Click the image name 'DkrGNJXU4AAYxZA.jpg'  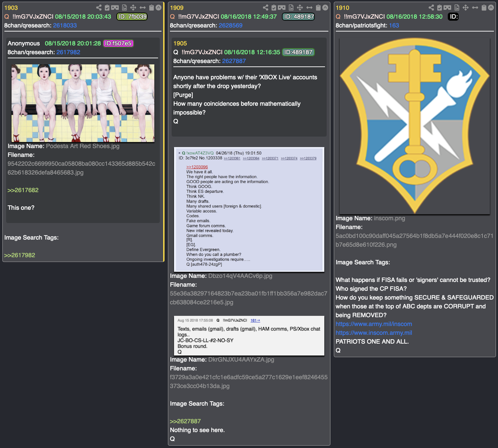coord(241,360)
